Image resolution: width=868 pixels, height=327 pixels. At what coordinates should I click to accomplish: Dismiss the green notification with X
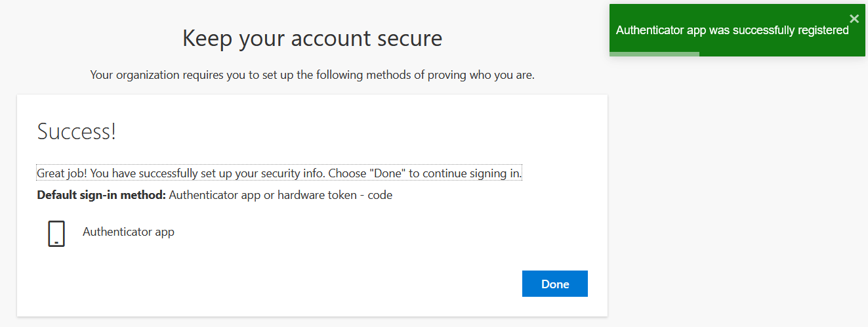coord(854,18)
